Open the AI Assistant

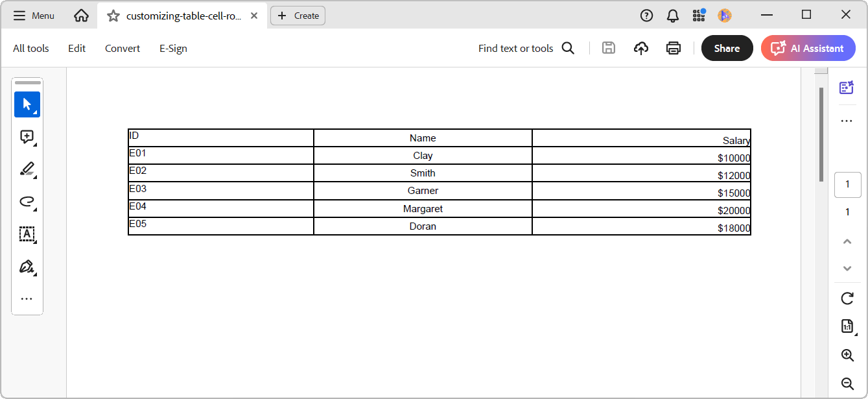point(808,48)
